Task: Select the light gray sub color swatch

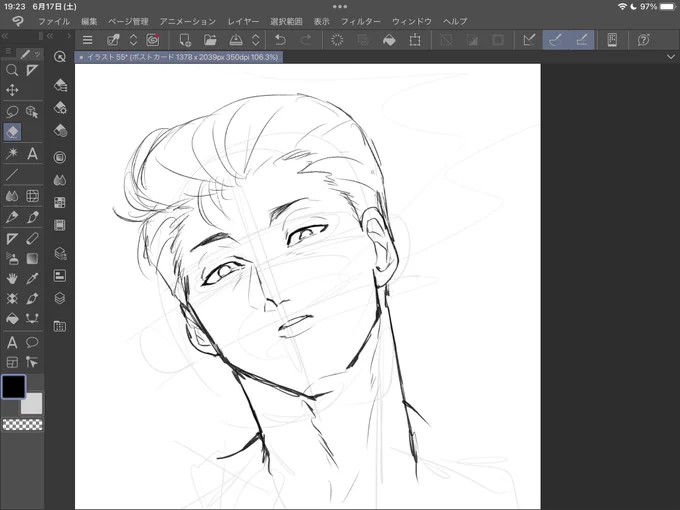Action: pyautogui.click(x=32, y=403)
